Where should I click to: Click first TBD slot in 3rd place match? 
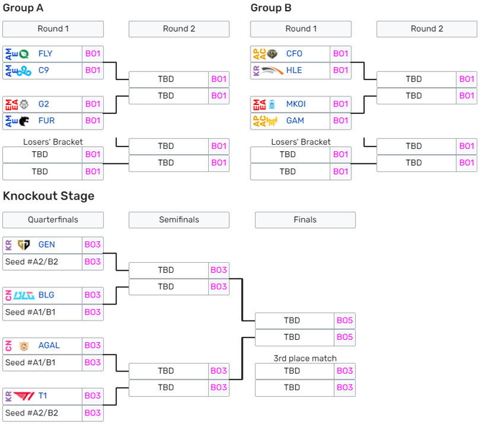[292, 371]
